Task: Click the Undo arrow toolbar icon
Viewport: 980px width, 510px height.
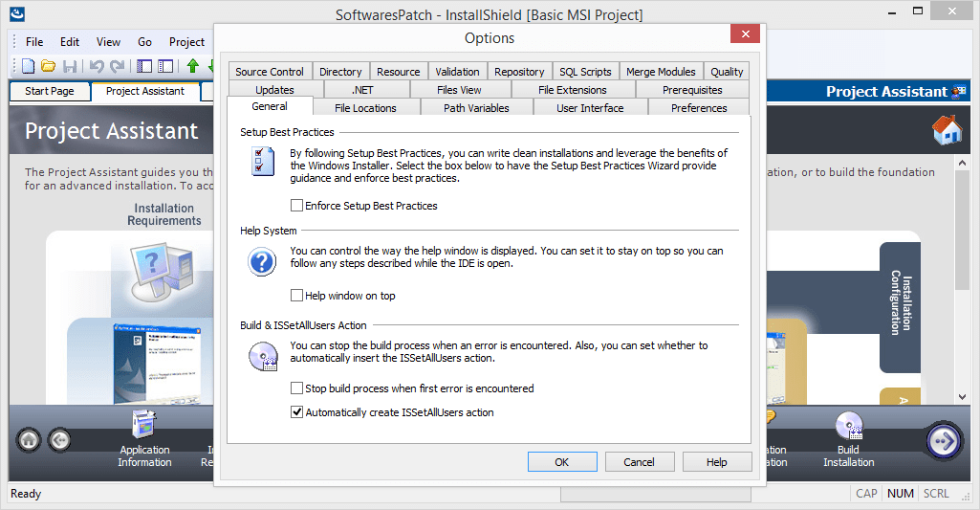Action: 97,66
